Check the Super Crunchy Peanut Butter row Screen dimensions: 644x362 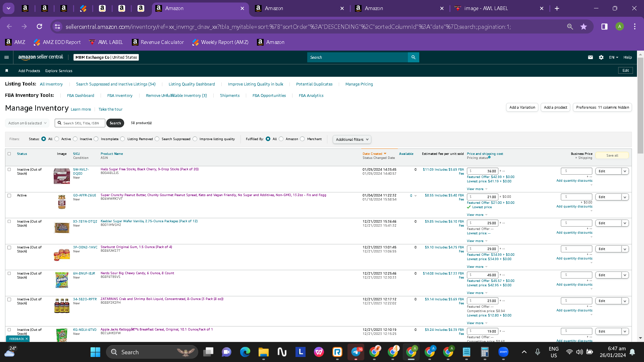(9, 195)
